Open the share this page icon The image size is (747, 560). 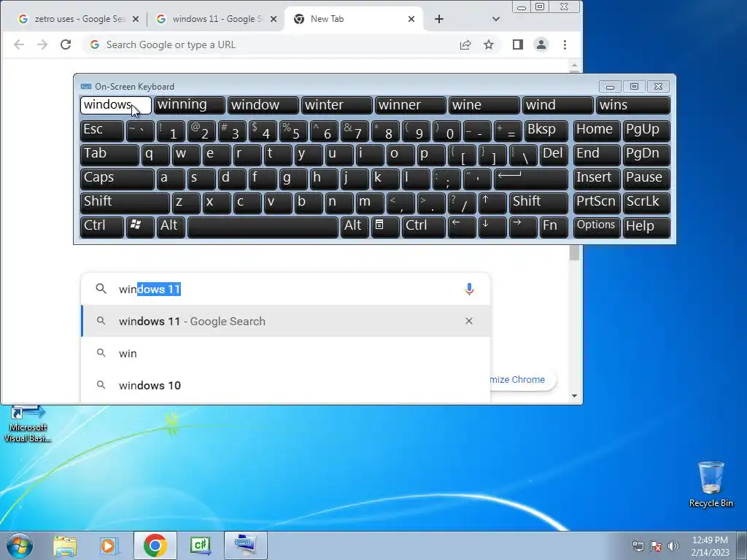pyautogui.click(x=465, y=44)
